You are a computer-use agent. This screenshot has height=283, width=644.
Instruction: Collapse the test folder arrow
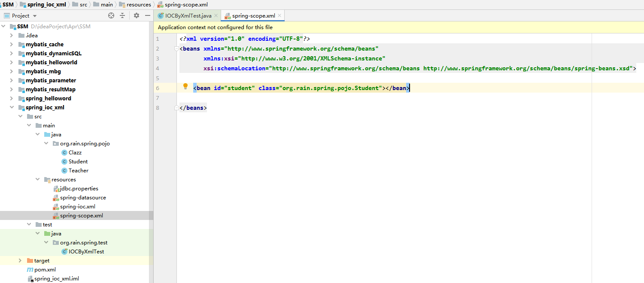tap(29, 225)
